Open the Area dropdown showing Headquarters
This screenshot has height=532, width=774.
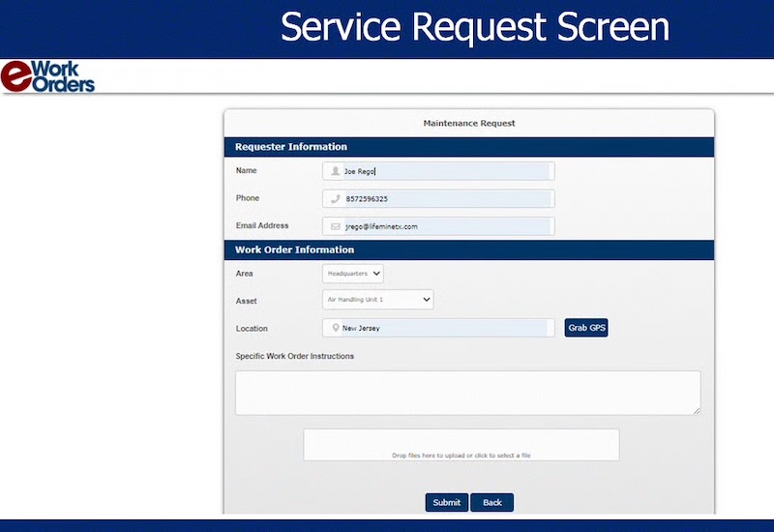pyautogui.click(x=353, y=274)
